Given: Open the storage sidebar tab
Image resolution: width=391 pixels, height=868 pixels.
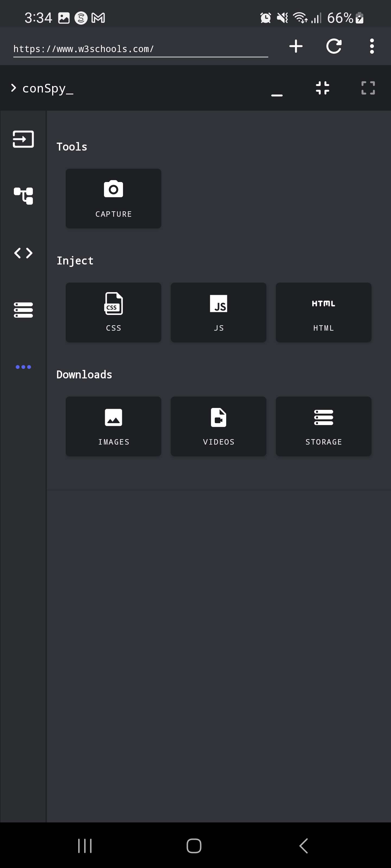Looking at the screenshot, I should (23, 310).
